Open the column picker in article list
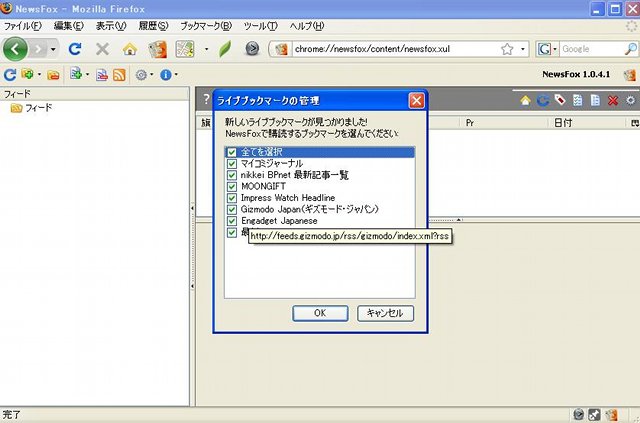Screen dimensions: 640x423 click(634, 123)
